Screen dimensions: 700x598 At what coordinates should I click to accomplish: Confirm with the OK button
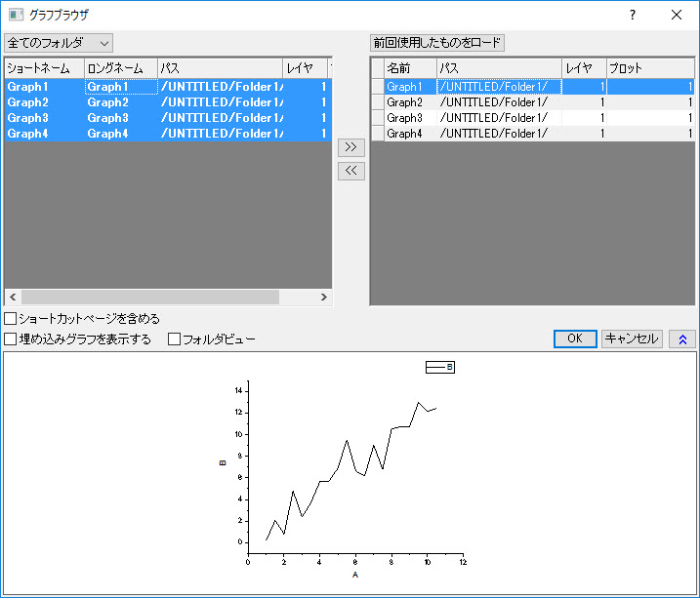(575, 339)
